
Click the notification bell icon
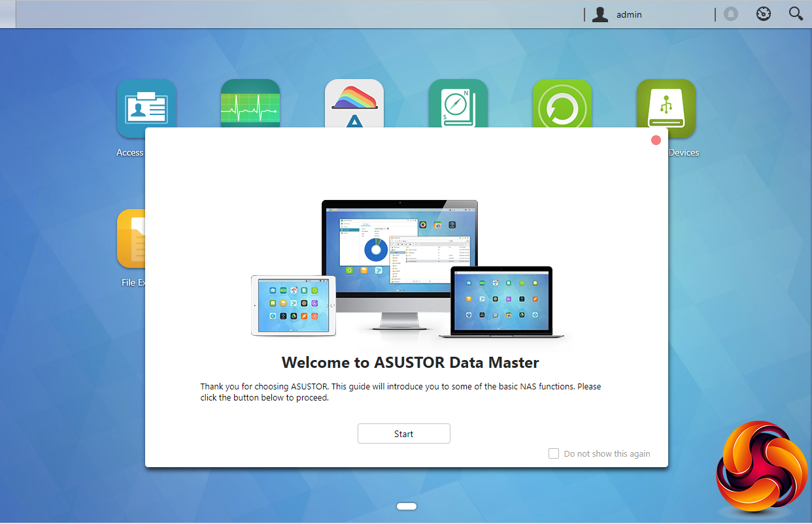(731, 14)
